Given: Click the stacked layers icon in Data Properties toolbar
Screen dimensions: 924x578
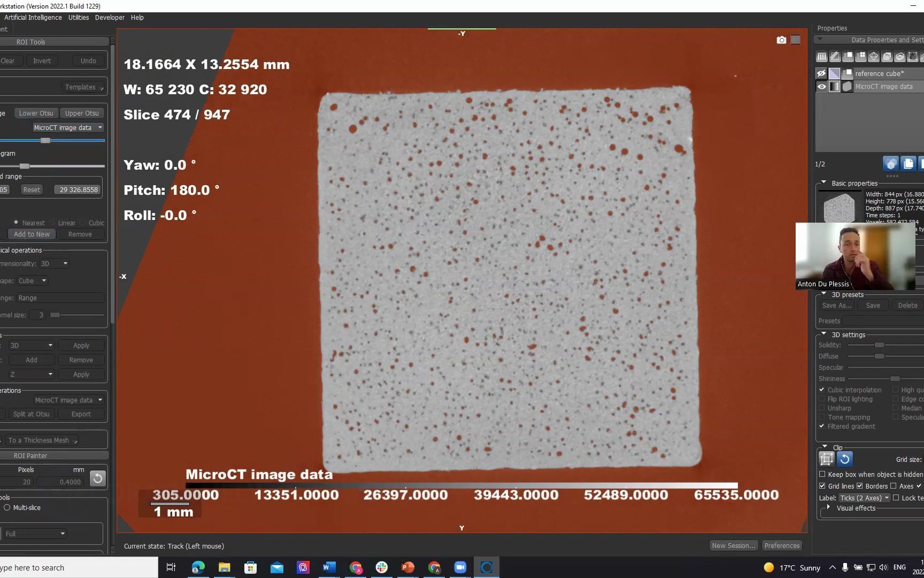Looking at the screenshot, I should click(900, 56).
